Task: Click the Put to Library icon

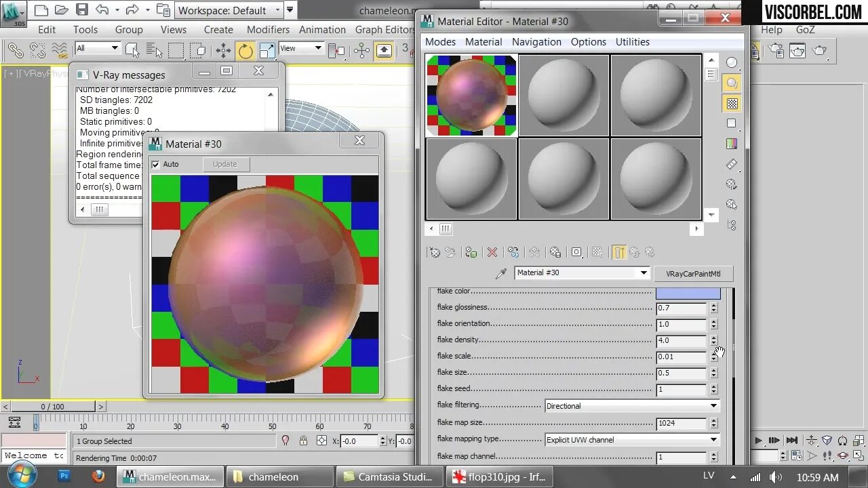Action: click(555, 252)
